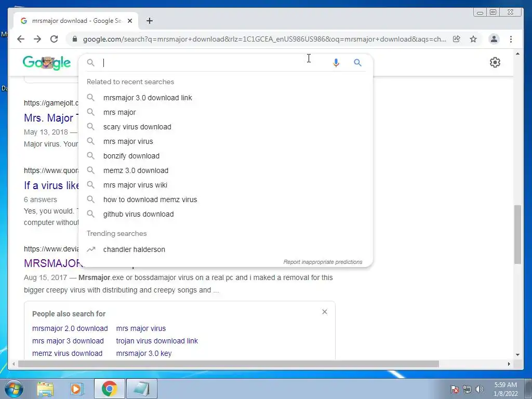Click the horizontal scrollbar thumb
Image resolution: width=532 pixels, height=399 pixels.
click(229, 364)
